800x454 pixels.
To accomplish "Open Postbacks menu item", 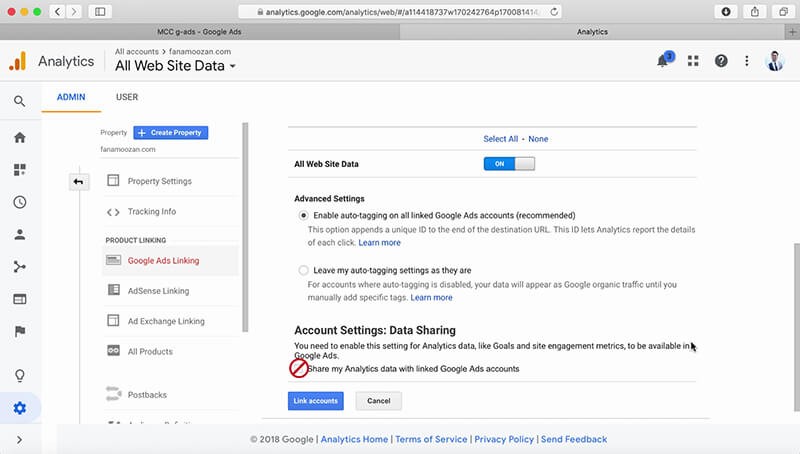I will 147,395.
